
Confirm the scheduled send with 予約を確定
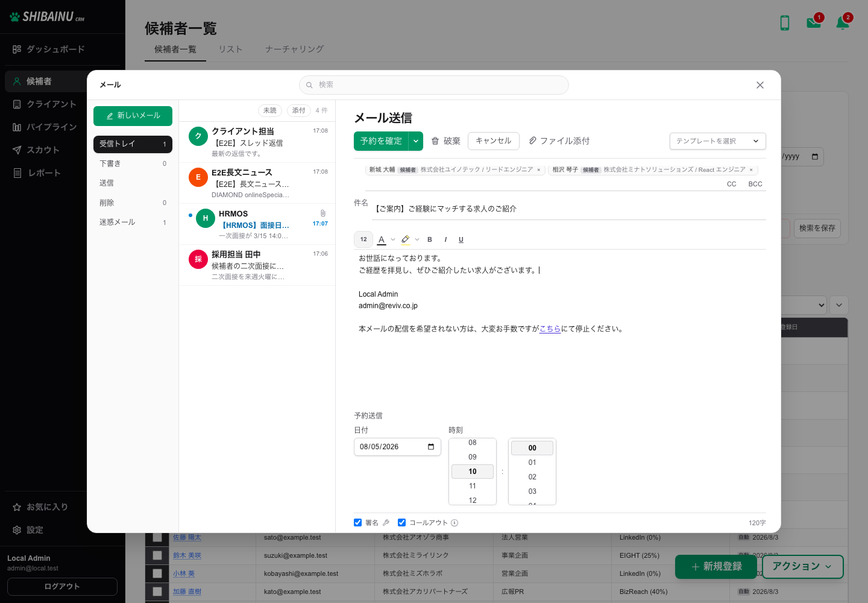click(x=381, y=141)
